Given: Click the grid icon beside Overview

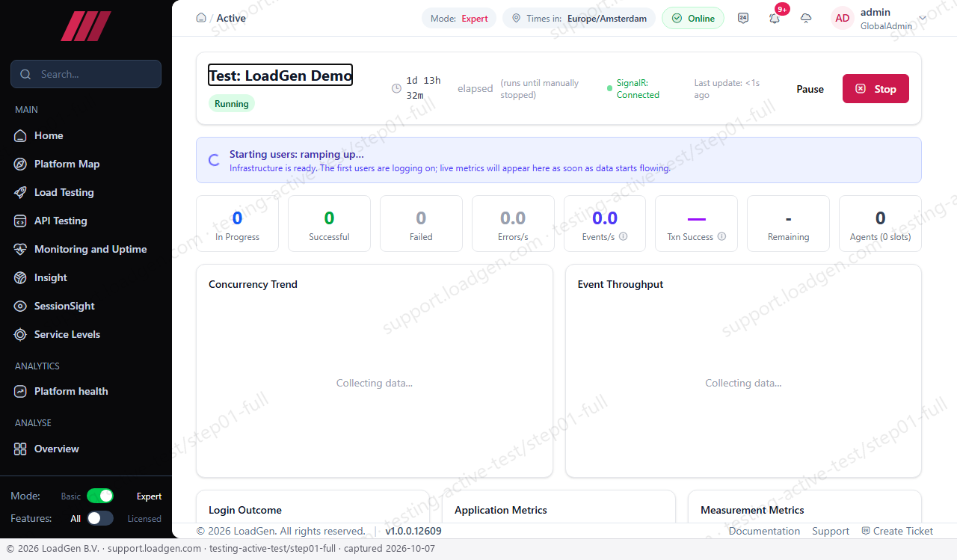Looking at the screenshot, I should click(20, 449).
